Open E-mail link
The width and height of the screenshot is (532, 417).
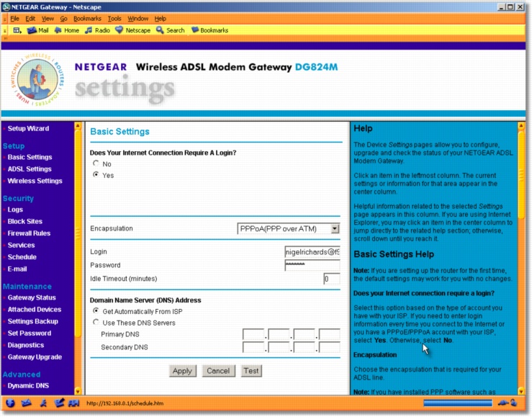[17, 269]
